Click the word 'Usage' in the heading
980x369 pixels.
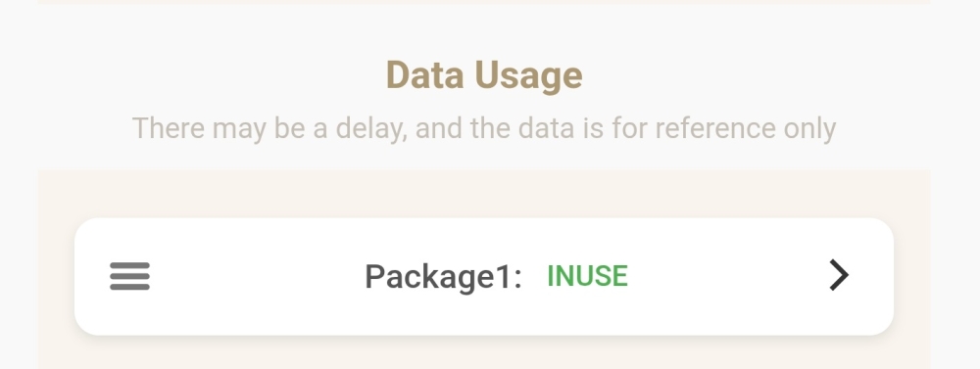coord(529,76)
